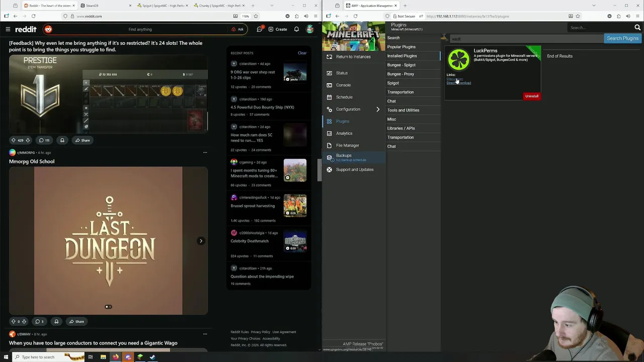Reload the AMP browser page
The width and height of the screenshot is (644, 362).
coord(355,16)
